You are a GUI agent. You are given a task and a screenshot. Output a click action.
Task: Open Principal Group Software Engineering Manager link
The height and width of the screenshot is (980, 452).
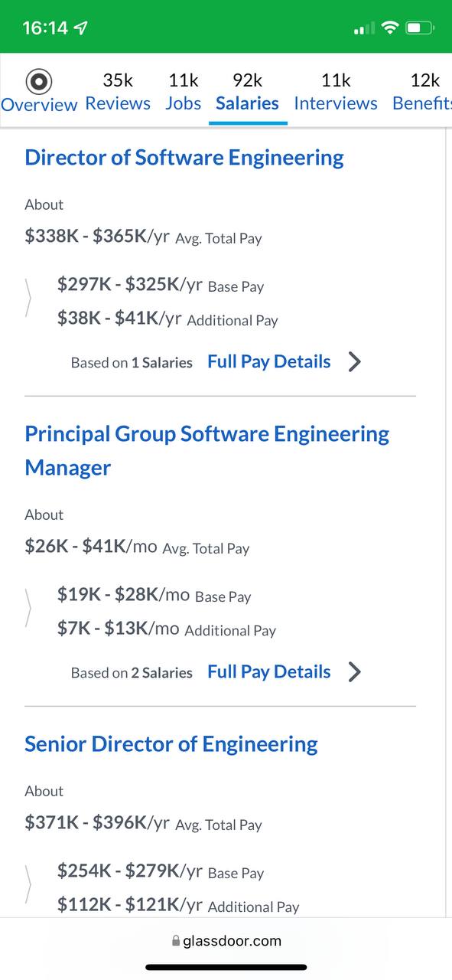pos(207,451)
